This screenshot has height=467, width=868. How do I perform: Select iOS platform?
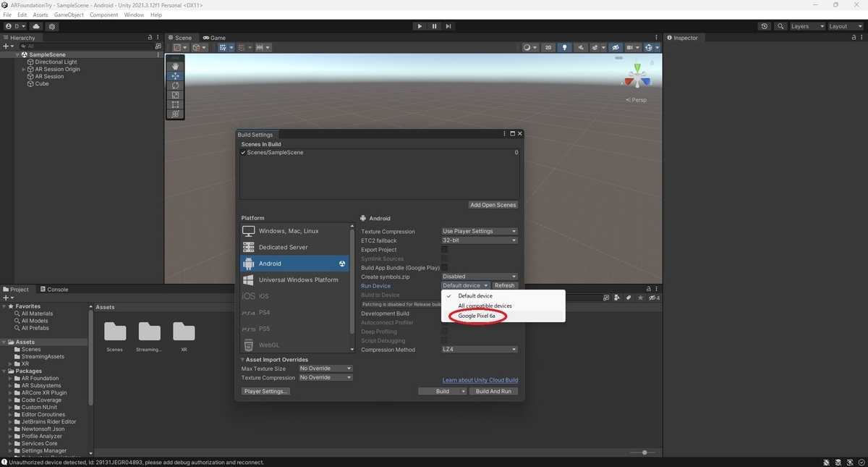[x=295, y=296]
